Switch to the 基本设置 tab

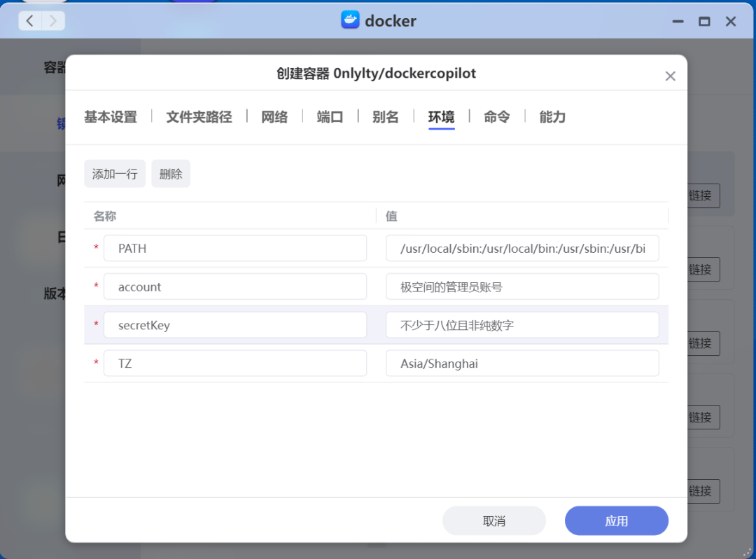coord(111,117)
